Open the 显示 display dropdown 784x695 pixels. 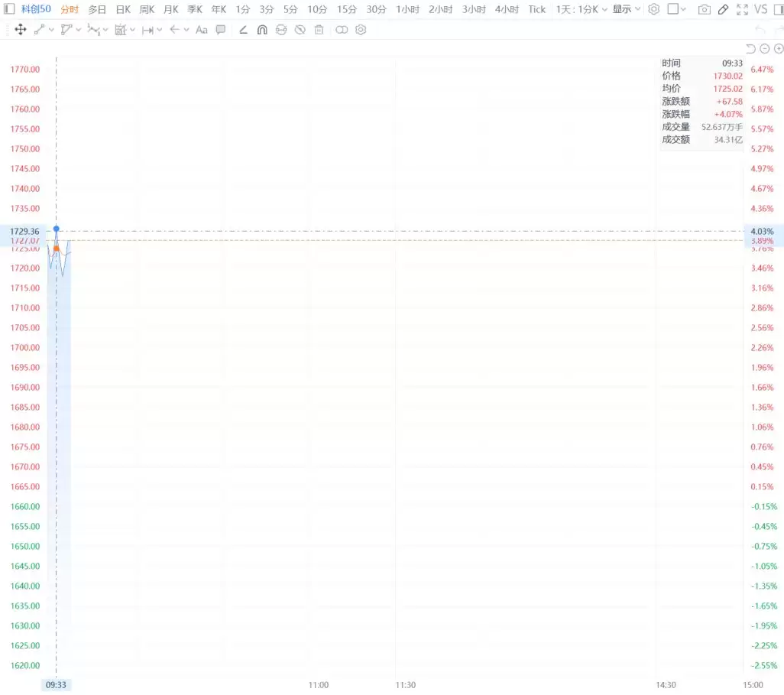(627, 9)
